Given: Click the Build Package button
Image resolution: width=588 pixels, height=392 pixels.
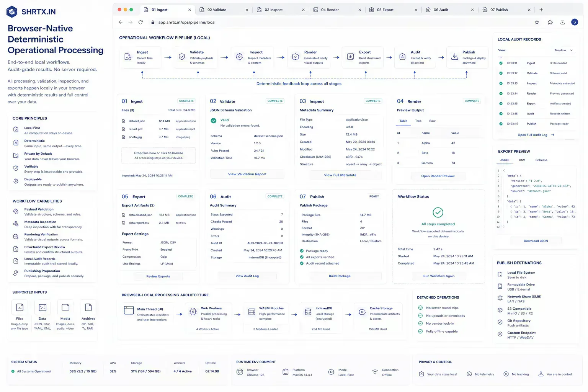Looking at the screenshot, I should pos(340,276).
